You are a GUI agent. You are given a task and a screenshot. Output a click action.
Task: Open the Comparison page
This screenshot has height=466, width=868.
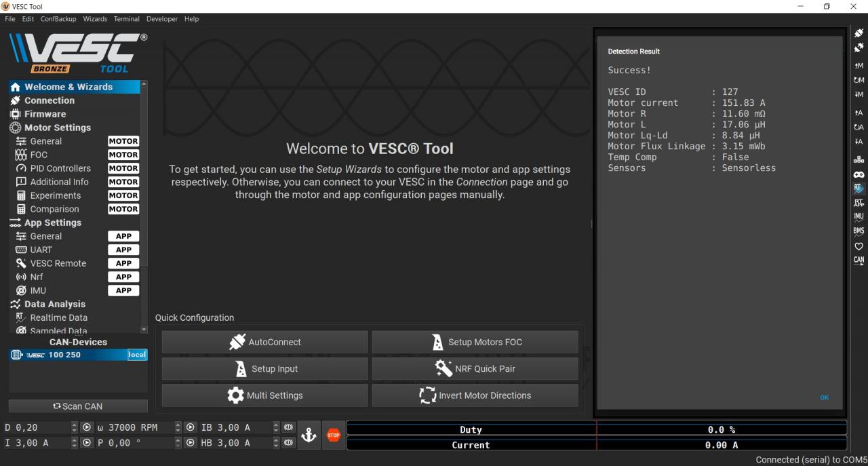pyautogui.click(x=74, y=209)
